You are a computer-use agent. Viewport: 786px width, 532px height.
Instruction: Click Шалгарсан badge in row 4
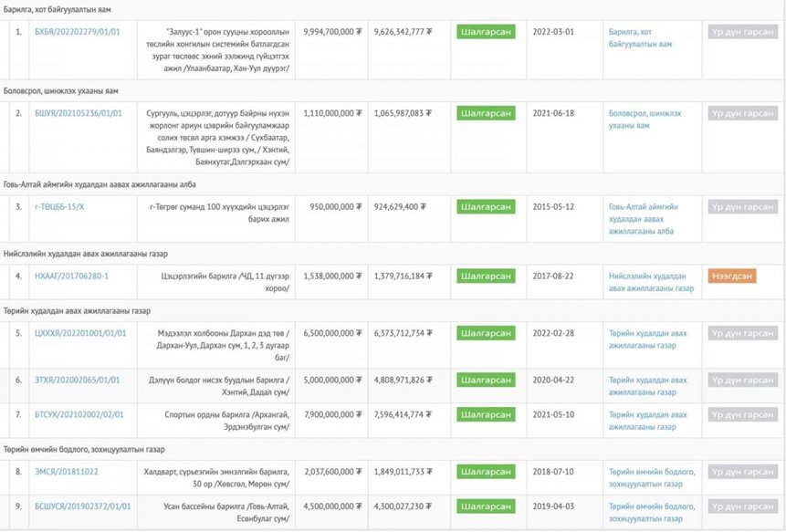tap(486, 276)
